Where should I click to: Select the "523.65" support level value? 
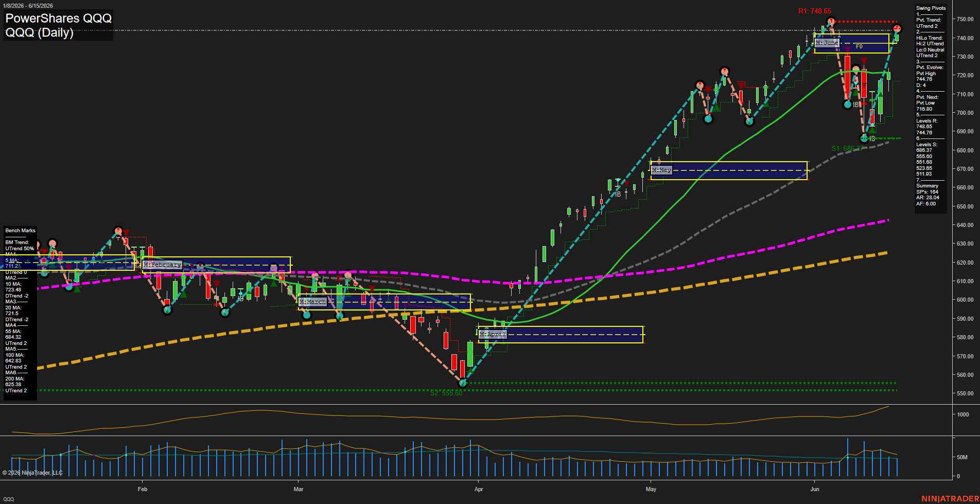pyautogui.click(x=924, y=168)
